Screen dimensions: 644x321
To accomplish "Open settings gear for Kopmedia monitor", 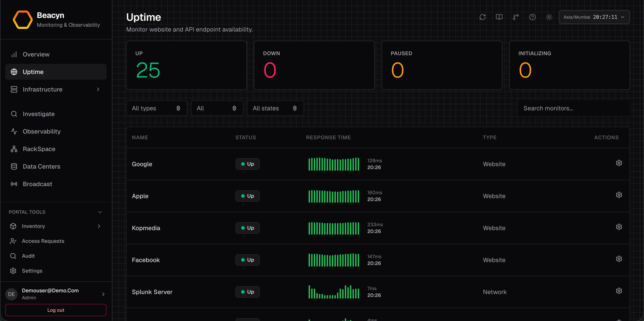I will point(619,227).
